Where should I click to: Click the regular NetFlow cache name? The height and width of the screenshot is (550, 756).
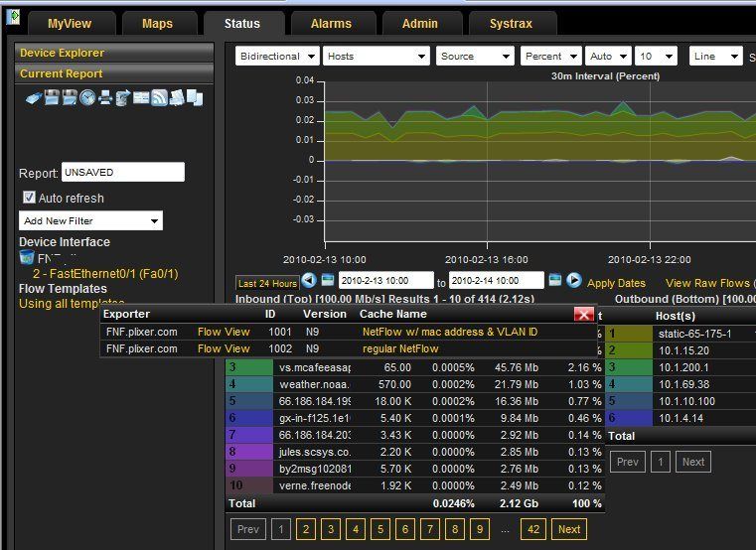400,348
